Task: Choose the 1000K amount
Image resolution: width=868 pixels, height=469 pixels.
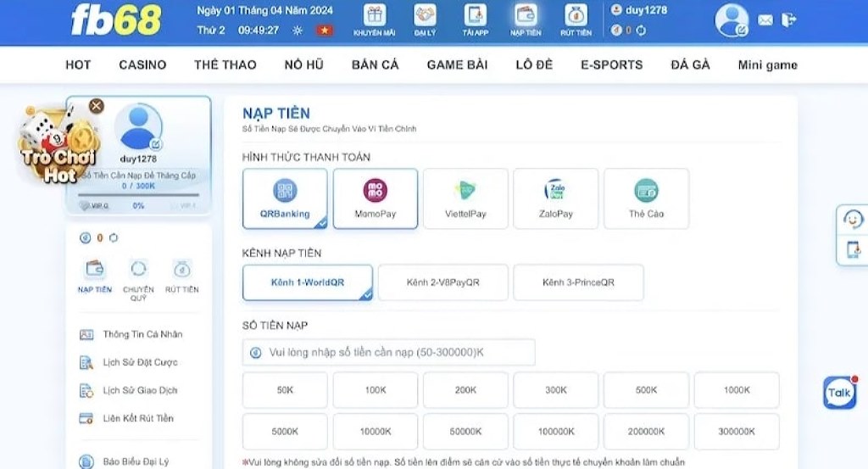Action: (x=737, y=390)
